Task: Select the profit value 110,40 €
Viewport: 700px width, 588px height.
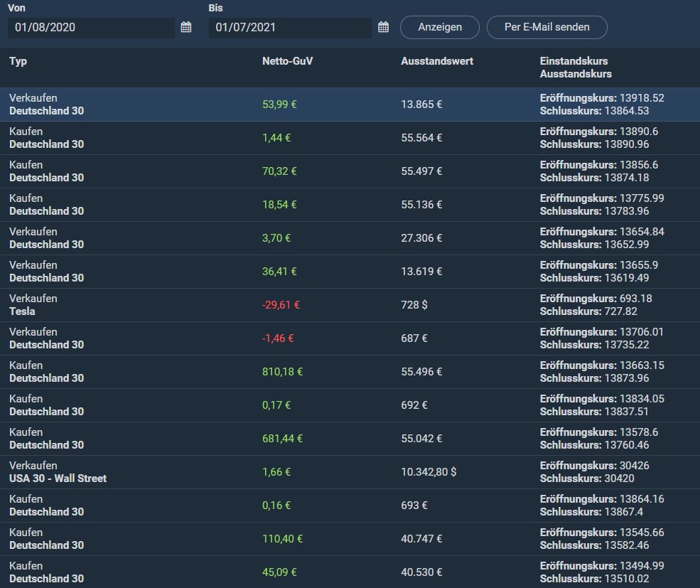Action: tap(283, 539)
